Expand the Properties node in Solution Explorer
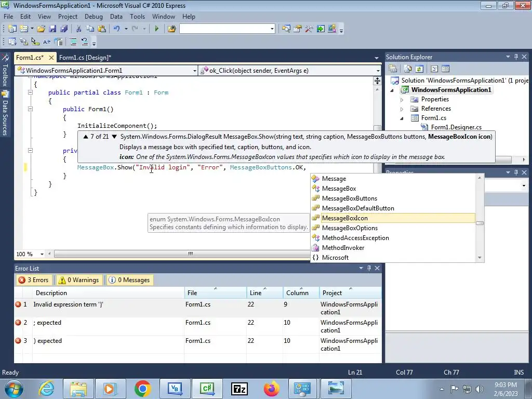The image size is (532, 399). pos(402,100)
